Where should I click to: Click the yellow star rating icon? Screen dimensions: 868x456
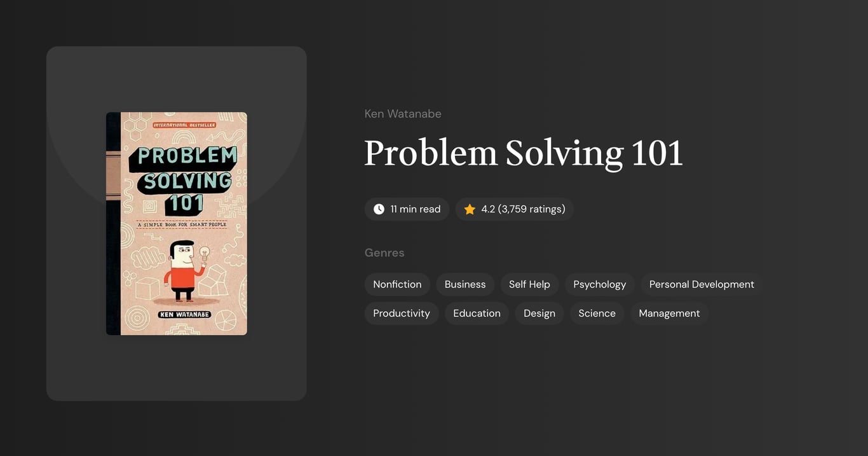tap(470, 209)
